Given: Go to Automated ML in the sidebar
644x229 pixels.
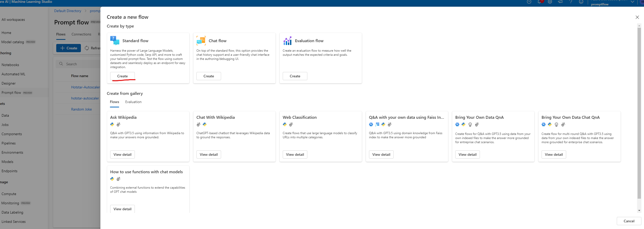Looking at the screenshot, I should click(13, 74).
